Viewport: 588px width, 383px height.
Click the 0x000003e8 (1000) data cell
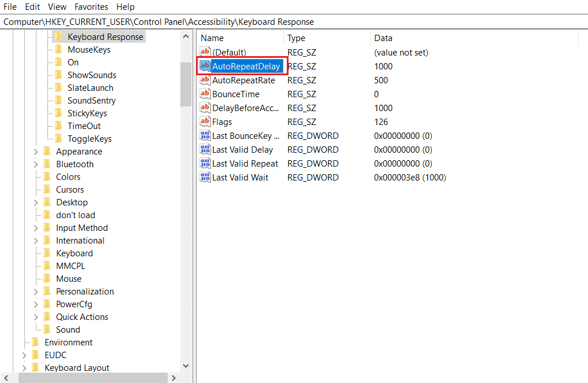(410, 178)
